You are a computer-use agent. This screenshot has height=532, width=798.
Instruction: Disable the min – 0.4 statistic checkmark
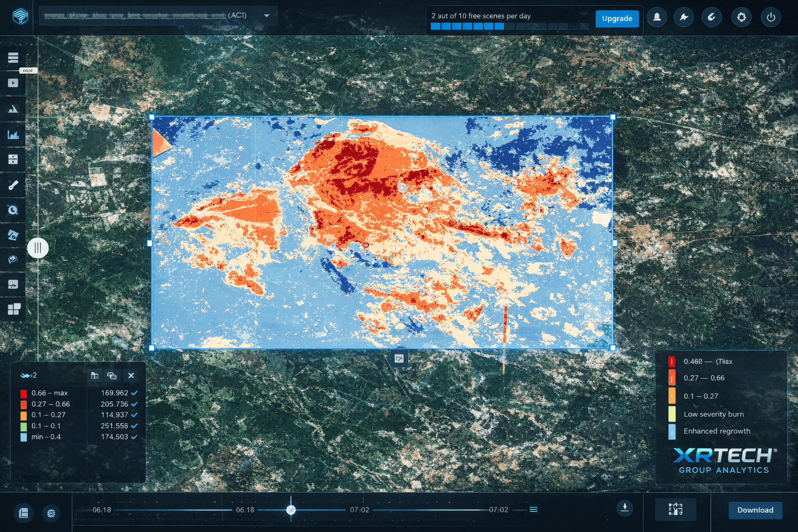coord(135,437)
